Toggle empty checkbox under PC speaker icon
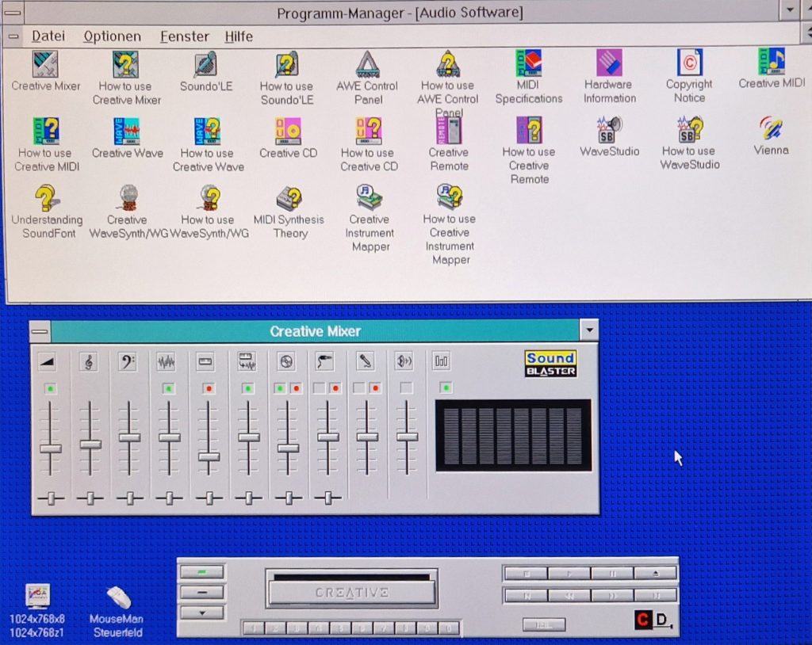This screenshot has width=812, height=645. point(406,388)
